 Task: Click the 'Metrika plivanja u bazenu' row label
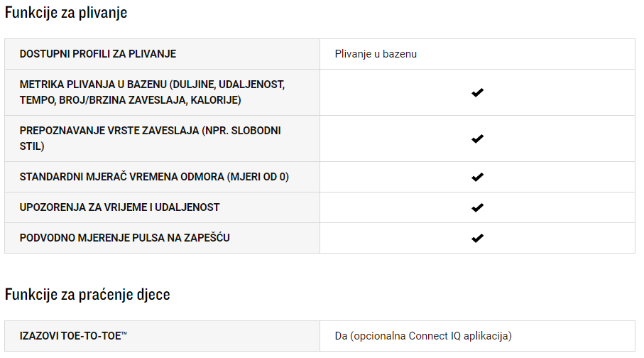pyautogui.click(x=153, y=92)
